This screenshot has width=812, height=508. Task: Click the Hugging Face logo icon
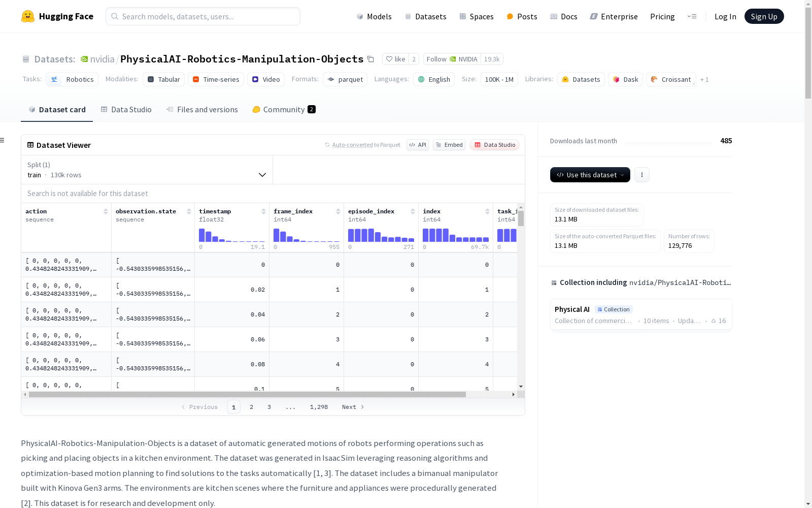pos(28,16)
